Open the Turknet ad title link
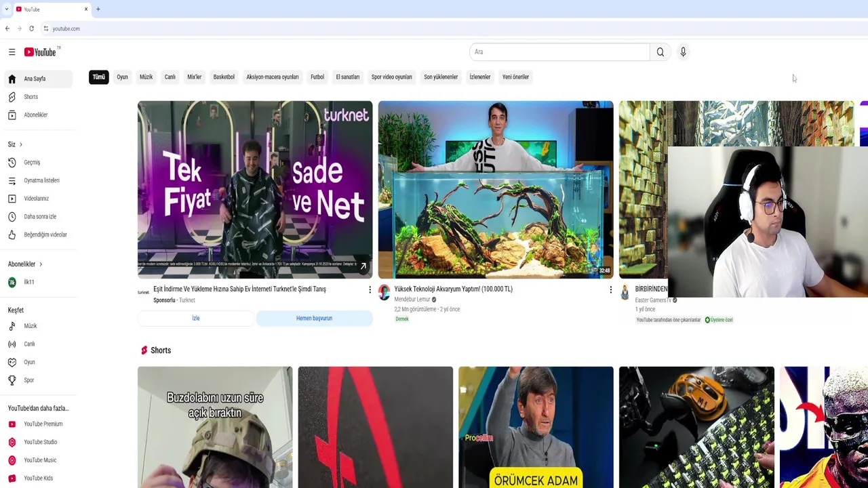Screen dimensions: 868x488 tap(239, 289)
